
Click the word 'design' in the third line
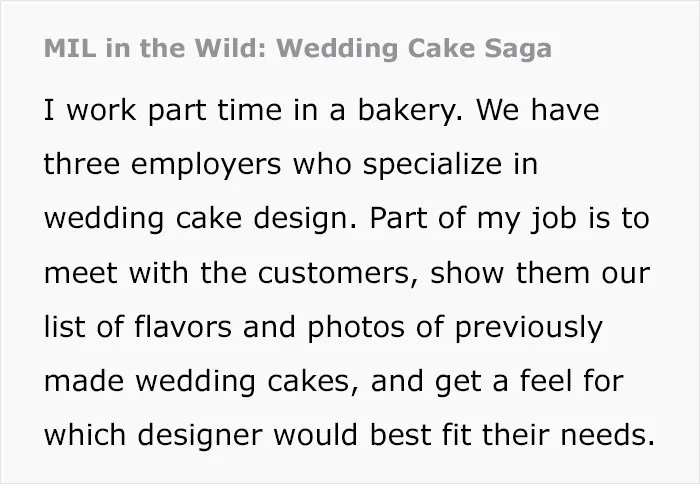pos(305,219)
